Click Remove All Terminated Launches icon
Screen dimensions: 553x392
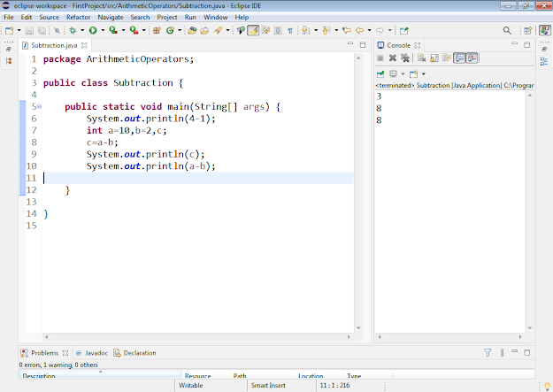click(x=405, y=58)
